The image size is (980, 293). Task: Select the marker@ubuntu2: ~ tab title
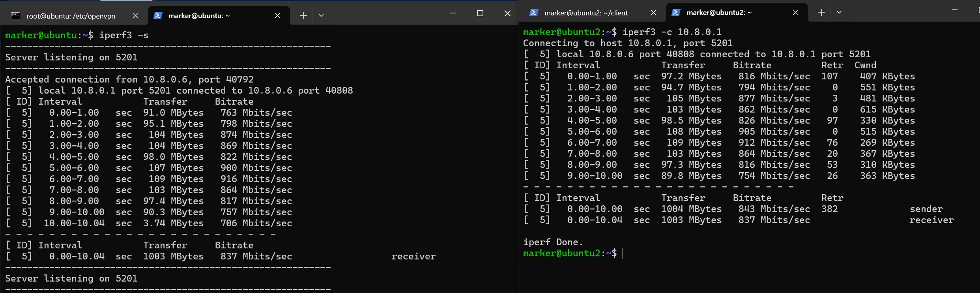pos(719,13)
